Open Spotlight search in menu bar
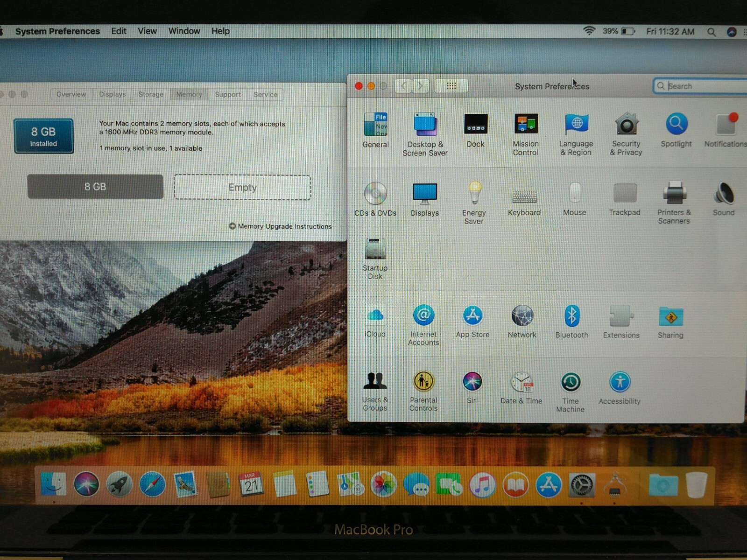This screenshot has width=747, height=560. (x=711, y=32)
